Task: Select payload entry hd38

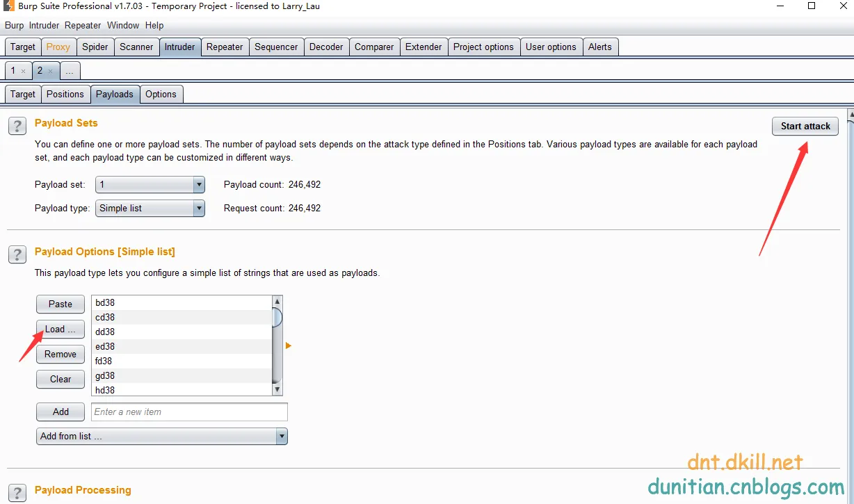Action: coord(182,390)
